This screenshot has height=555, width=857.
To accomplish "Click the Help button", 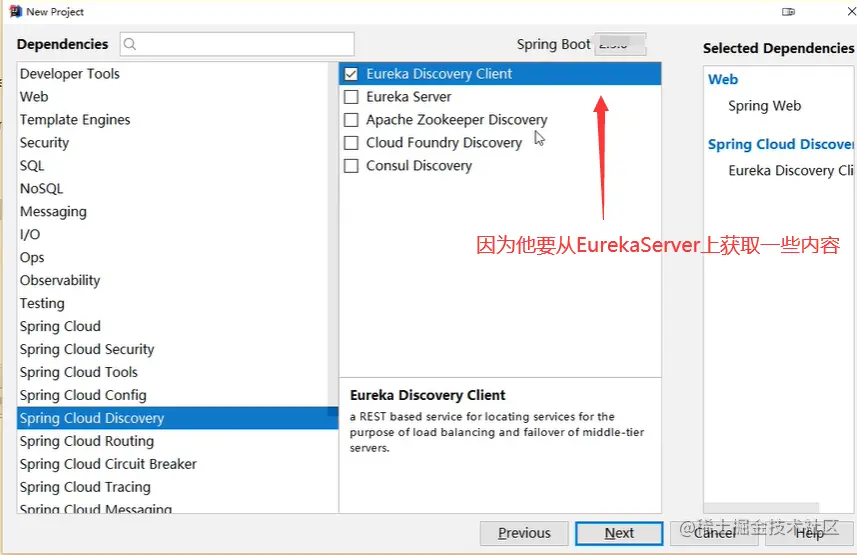I will click(809, 533).
